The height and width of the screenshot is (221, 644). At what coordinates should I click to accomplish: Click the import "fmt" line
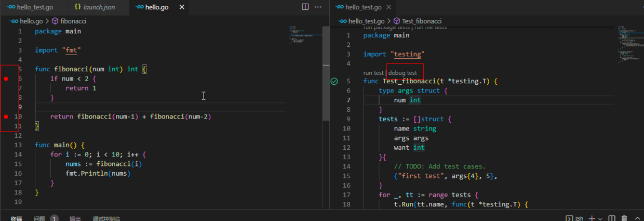click(x=58, y=50)
